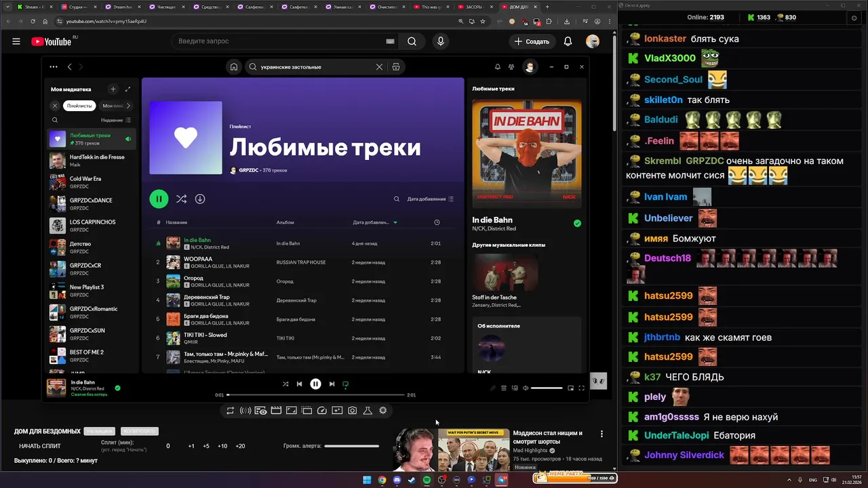Enter Spotify fullscreen view

(x=581, y=388)
